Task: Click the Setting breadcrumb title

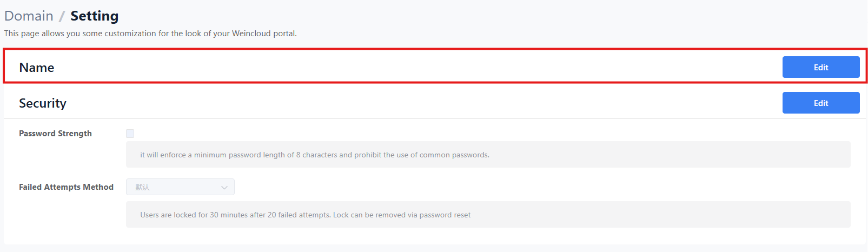Action: tap(95, 16)
